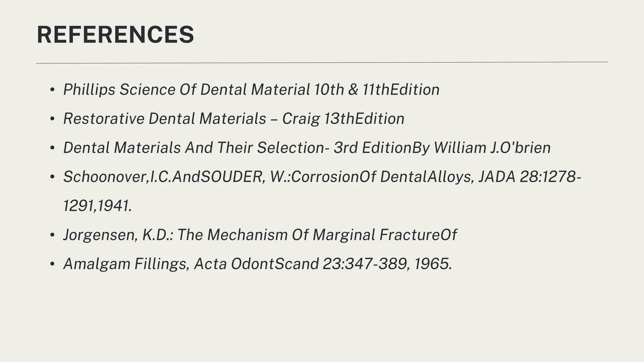Click the continuation line reading 1291,1941.
Image resolution: width=644 pixels, height=362 pixels.
97,206
